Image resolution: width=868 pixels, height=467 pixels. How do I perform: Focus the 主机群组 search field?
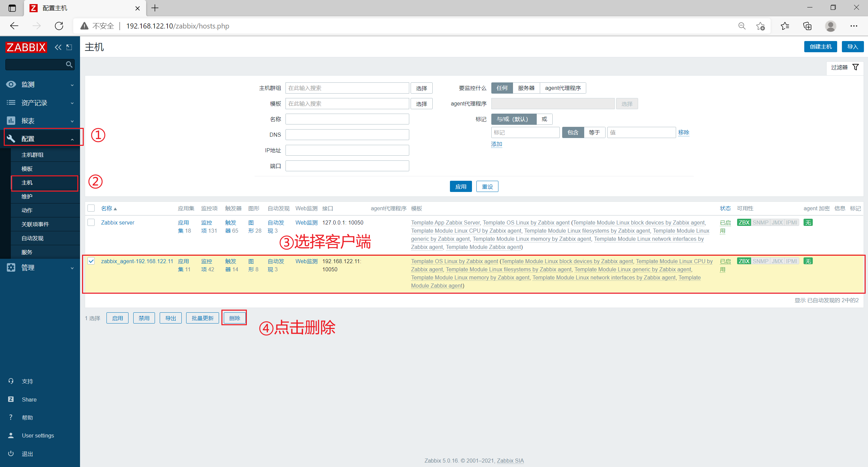(x=347, y=88)
